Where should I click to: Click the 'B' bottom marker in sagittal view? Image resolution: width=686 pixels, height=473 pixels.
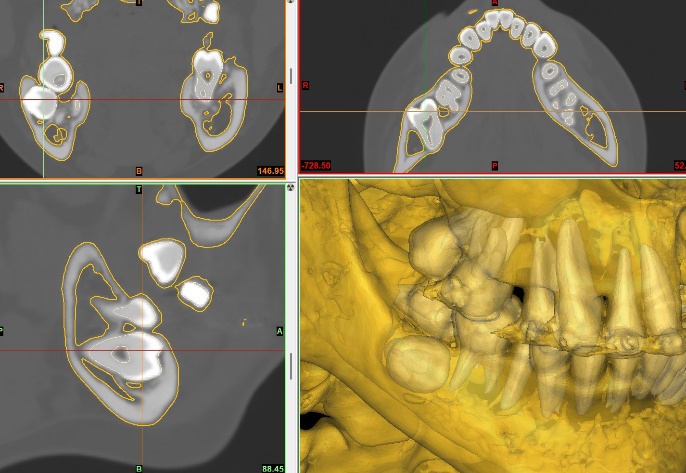click(138, 467)
